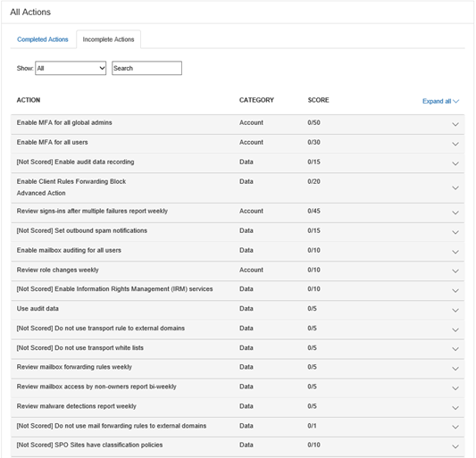476x458 pixels.
Task: Expand Enable Client Rules Forwarding Block chevron
Action: [x=455, y=187]
